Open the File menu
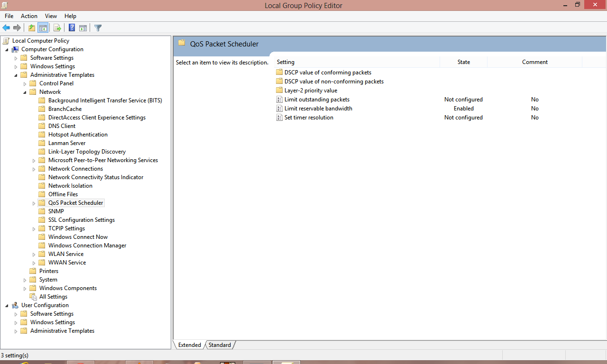Screen dimensions: 607x364 [9, 16]
